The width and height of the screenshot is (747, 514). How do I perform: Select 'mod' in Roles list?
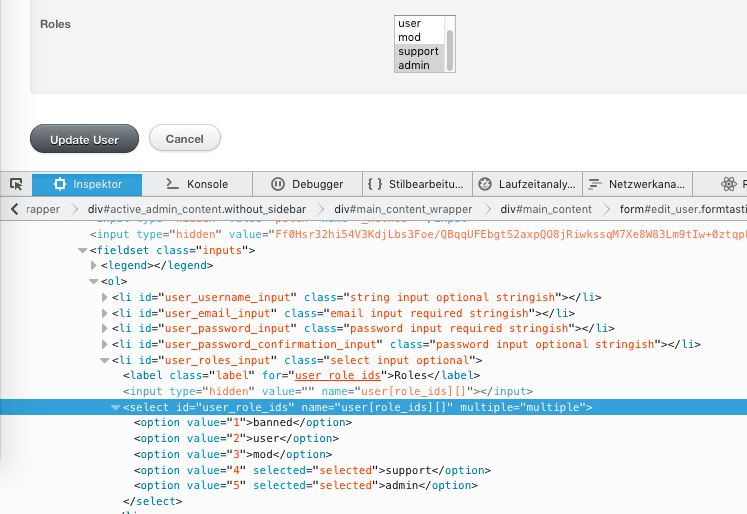coord(419,37)
